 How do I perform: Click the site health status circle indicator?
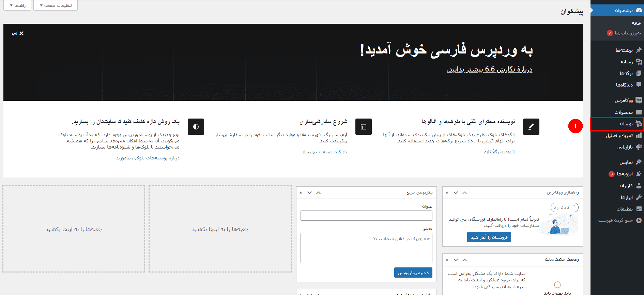point(557,284)
